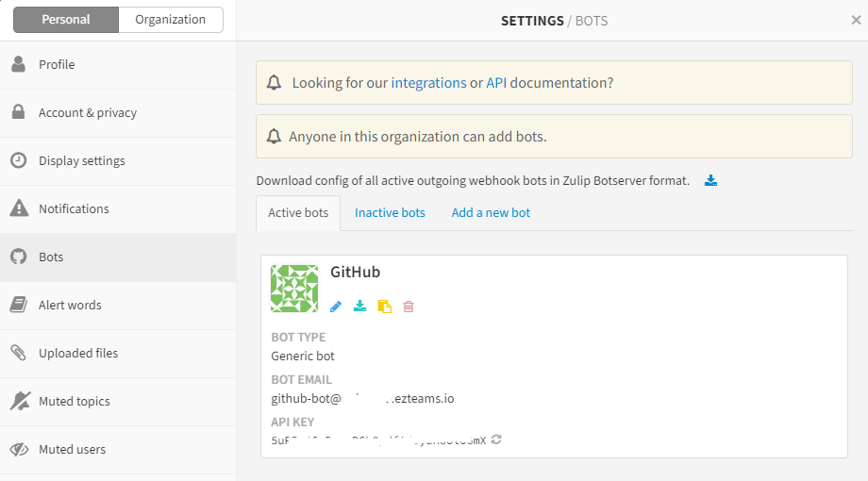Switch to the Inactive bots tab
Screen dimensions: 868x481
[390, 213]
